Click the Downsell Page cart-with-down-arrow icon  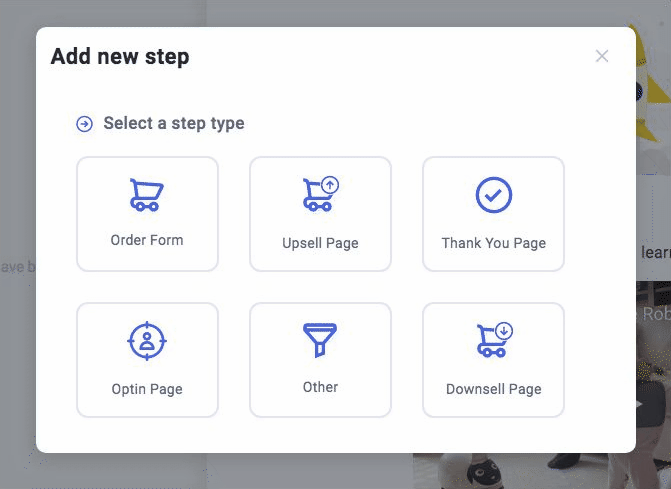[x=494, y=340]
